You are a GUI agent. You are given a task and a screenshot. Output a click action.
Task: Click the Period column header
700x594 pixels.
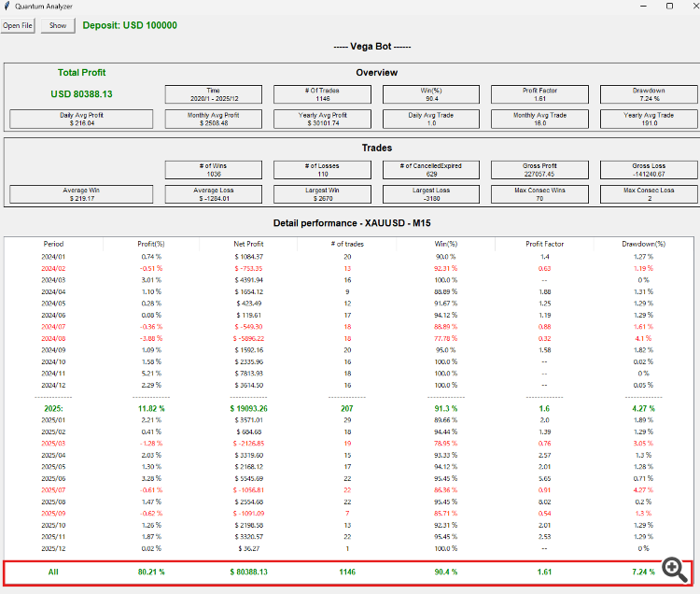(53, 244)
